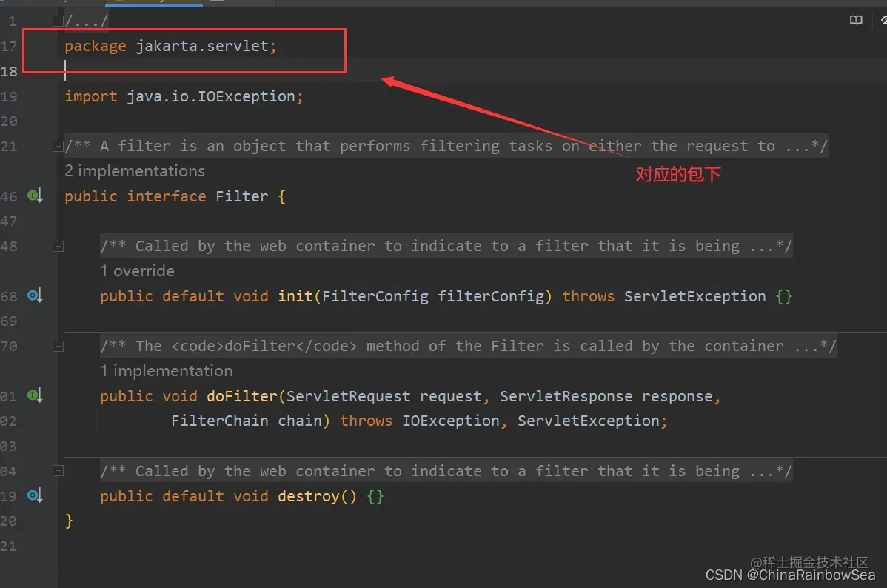Image resolution: width=887 pixels, height=588 pixels.
Task: Expand the init method Javadoc fold
Action: click(x=58, y=246)
